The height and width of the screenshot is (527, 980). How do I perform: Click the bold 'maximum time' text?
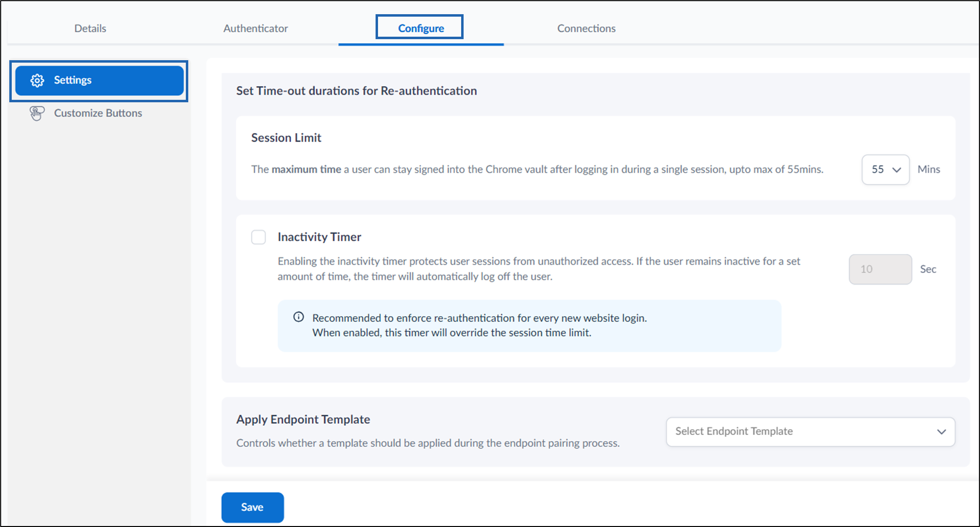tap(306, 169)
